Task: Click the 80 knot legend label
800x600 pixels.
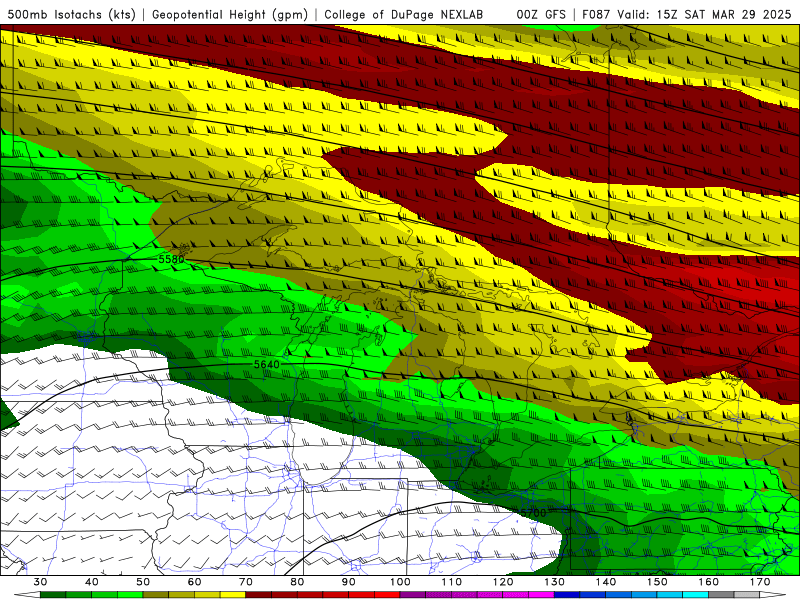Action: 297,582
